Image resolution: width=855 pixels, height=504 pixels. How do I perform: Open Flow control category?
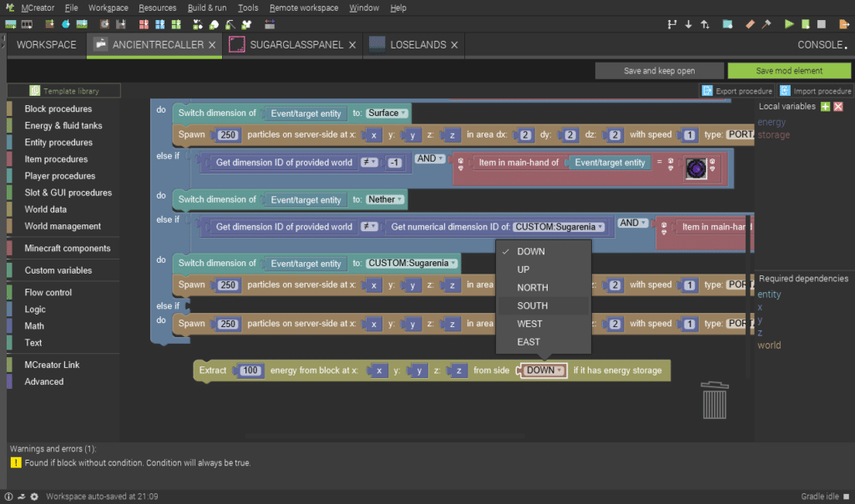(48, 293)
